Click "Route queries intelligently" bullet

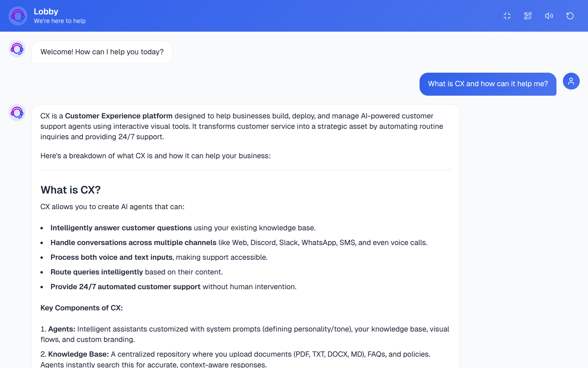pos(96,272)
